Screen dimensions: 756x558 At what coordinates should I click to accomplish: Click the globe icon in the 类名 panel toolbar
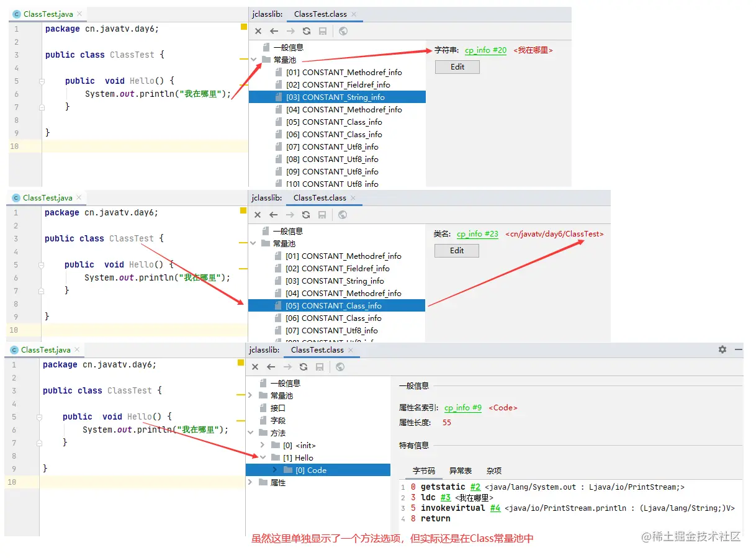pyautogui.click(x=343, y=215)
